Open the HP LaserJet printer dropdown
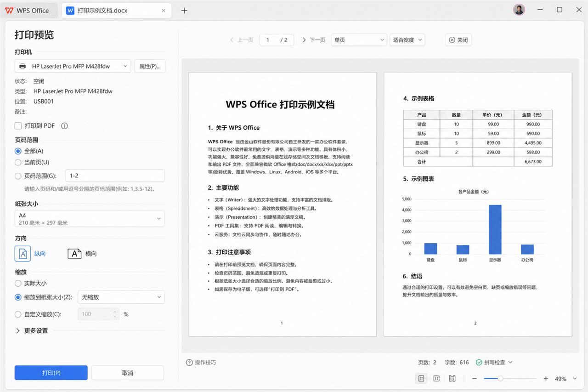The height and width of the screenshot is (392, 588). pyautogui.click(x=73, y=66)
